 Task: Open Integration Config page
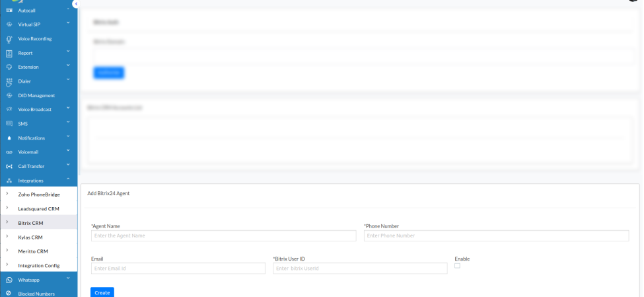point(39,265)
